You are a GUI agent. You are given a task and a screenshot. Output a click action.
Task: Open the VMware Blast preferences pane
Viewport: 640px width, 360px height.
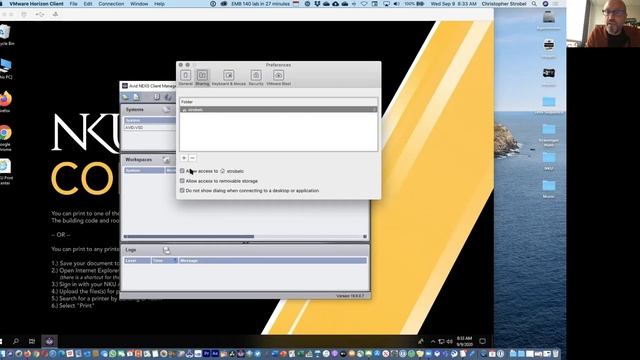pos(278,77)
